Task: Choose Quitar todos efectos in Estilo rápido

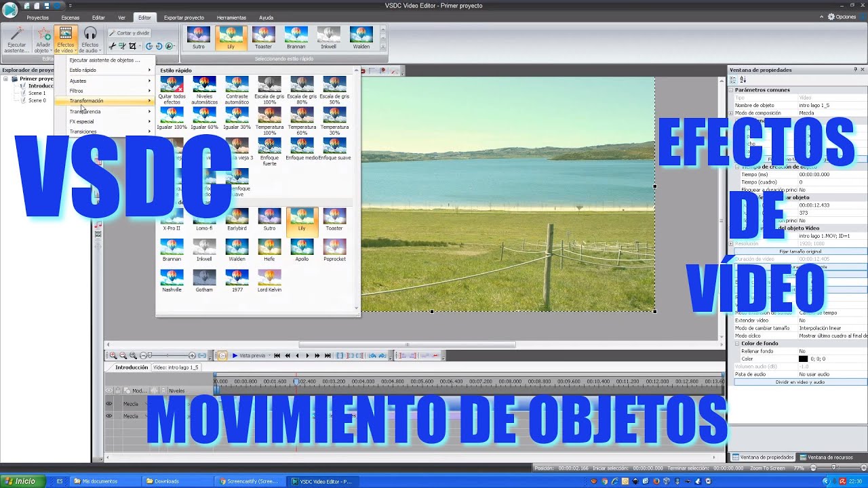Action: (172, 90)
